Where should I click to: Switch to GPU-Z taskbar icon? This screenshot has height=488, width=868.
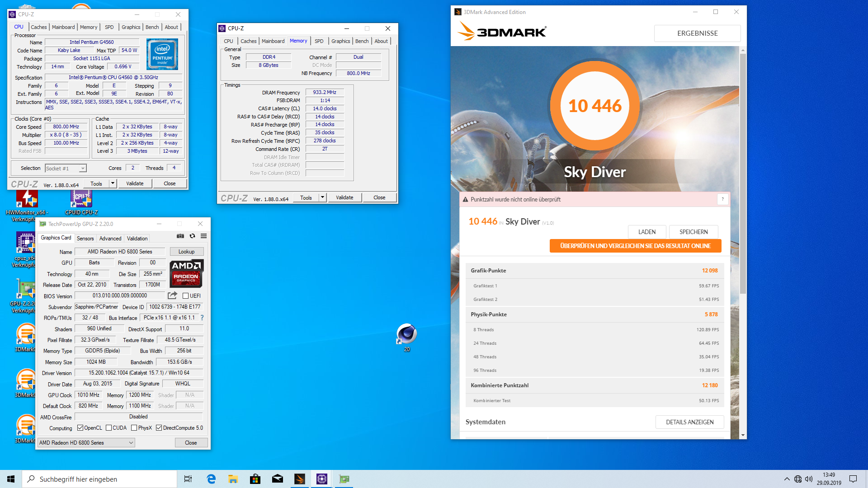[x=344, y=479]
